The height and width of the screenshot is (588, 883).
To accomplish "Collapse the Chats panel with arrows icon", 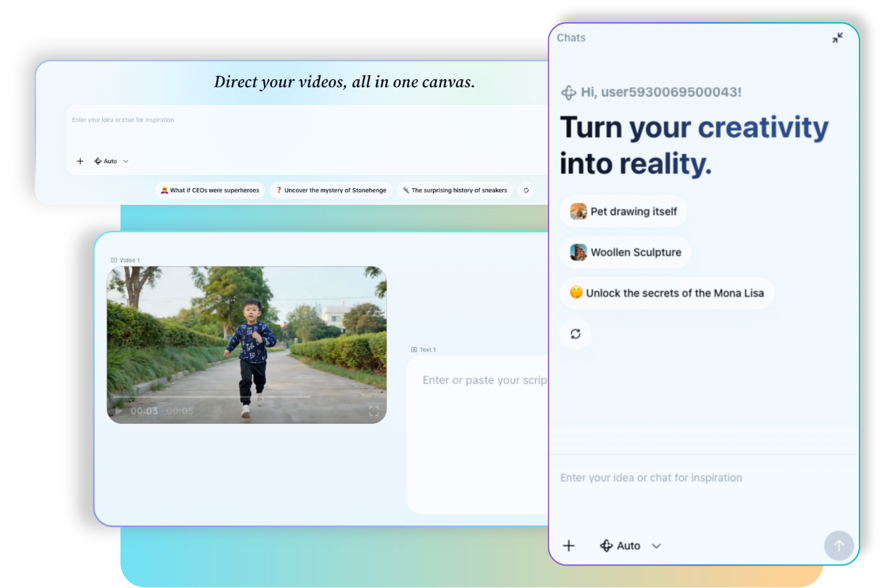I will [837, 38].
